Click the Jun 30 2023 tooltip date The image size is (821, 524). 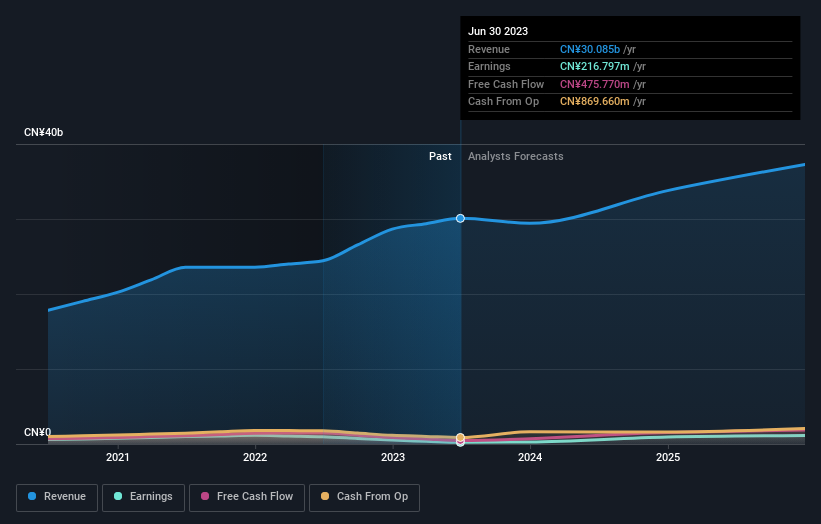pyautogui.click(x=498, y=31)
